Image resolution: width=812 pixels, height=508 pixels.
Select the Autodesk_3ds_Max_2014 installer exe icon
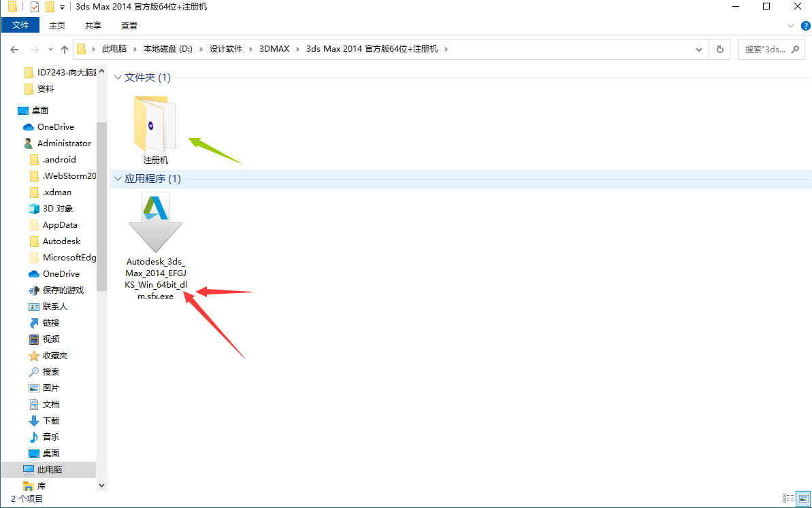click(155, 222)
